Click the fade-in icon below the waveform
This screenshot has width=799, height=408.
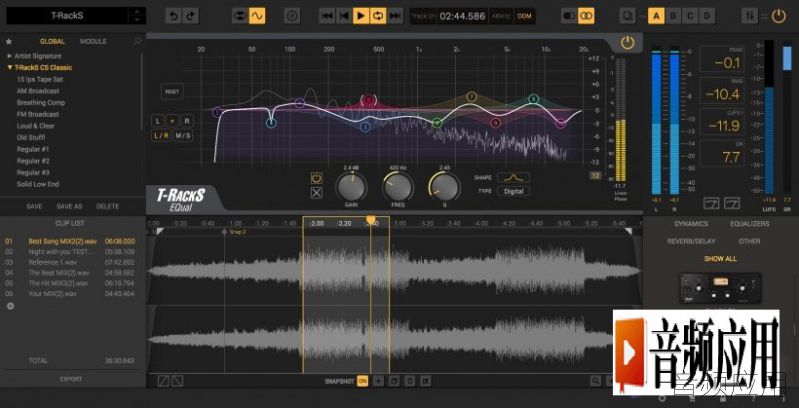163,380
